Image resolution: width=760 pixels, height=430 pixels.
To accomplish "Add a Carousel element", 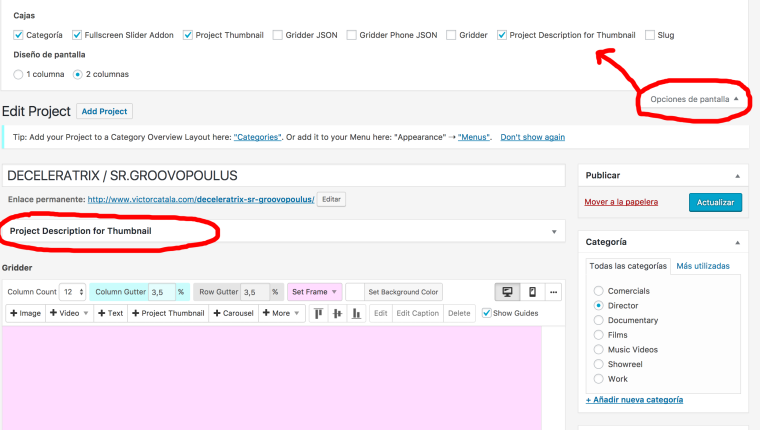I will [x=232, y=313].
